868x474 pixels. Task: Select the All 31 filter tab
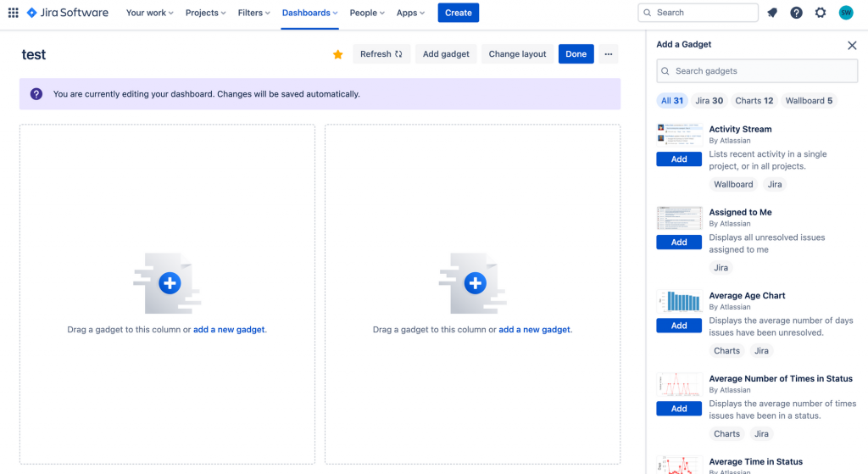tap(672, 101)
